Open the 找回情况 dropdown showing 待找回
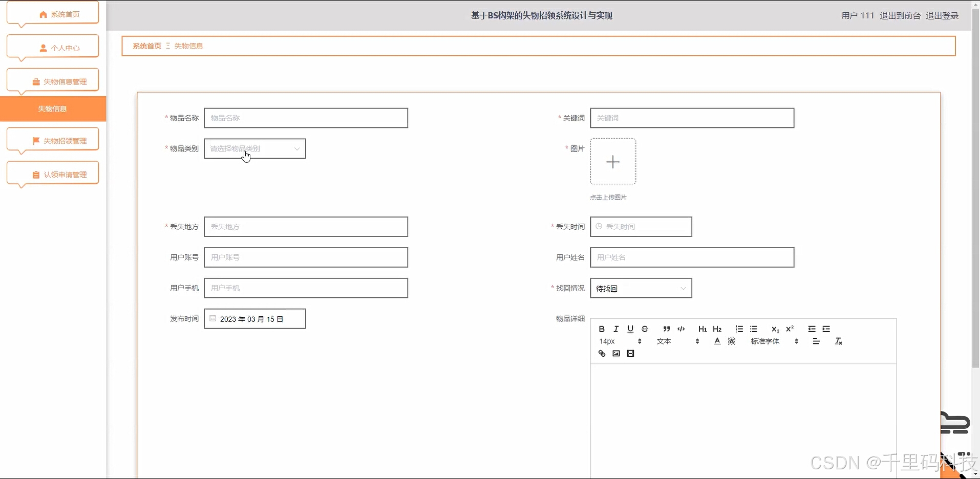The image size is (980, 479). (x=641, y=289)
